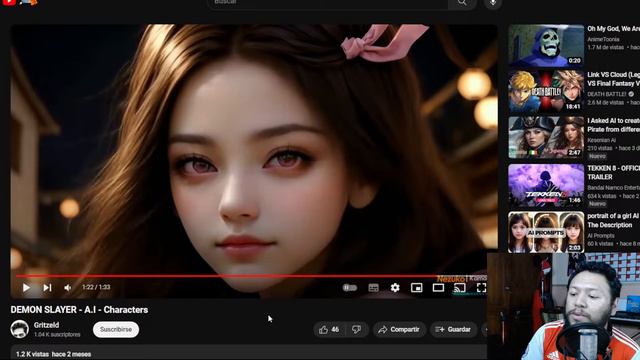Dislike the video with thumbs down
The width and height of the screenshot is (640, 360).
tap(356, 329)
